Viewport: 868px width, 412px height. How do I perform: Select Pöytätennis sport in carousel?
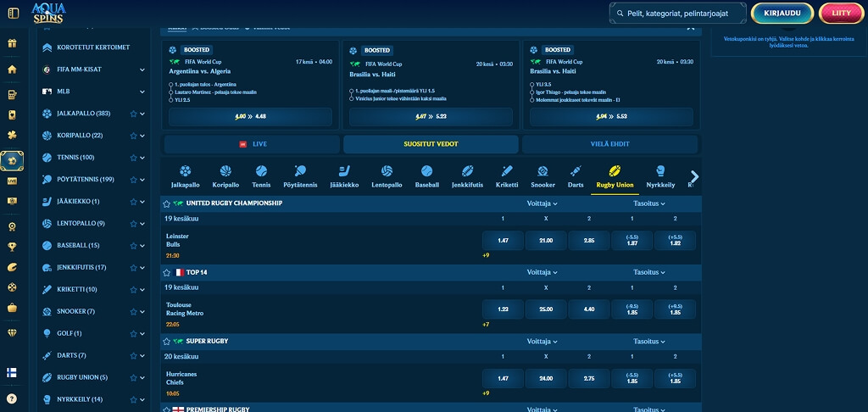tap(301, 177)
